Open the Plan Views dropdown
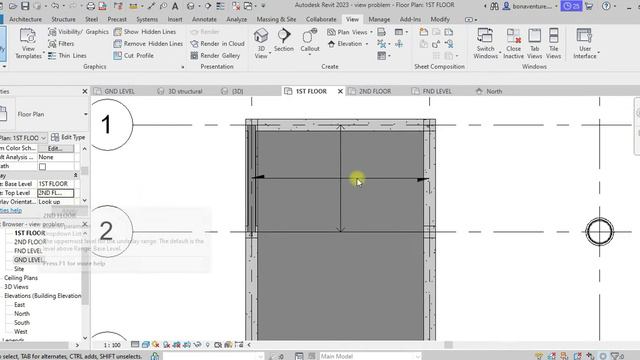640x360 pixels. [350, 32]
